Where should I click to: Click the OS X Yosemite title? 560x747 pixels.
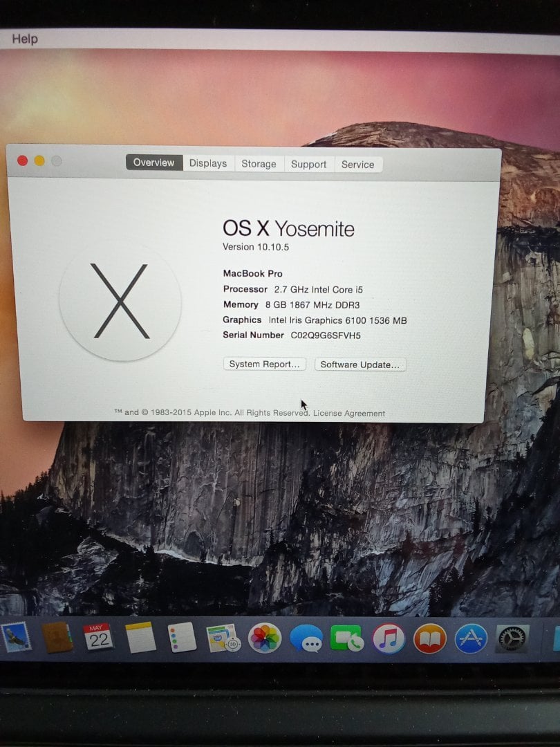click(x=288, y=229)
